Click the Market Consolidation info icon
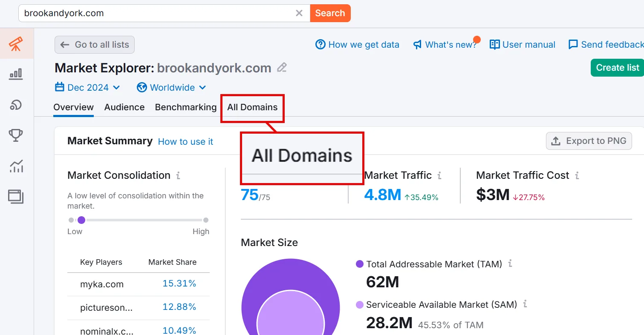This screenshot has width=644, height=335. (x=178, y=175)
